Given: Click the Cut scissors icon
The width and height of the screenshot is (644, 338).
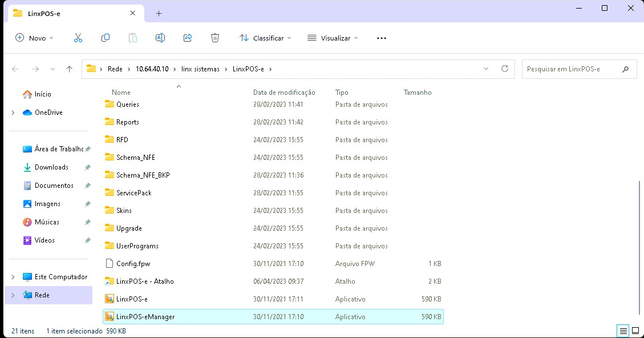Looking at the screenshot, I should tap(78, 38).
